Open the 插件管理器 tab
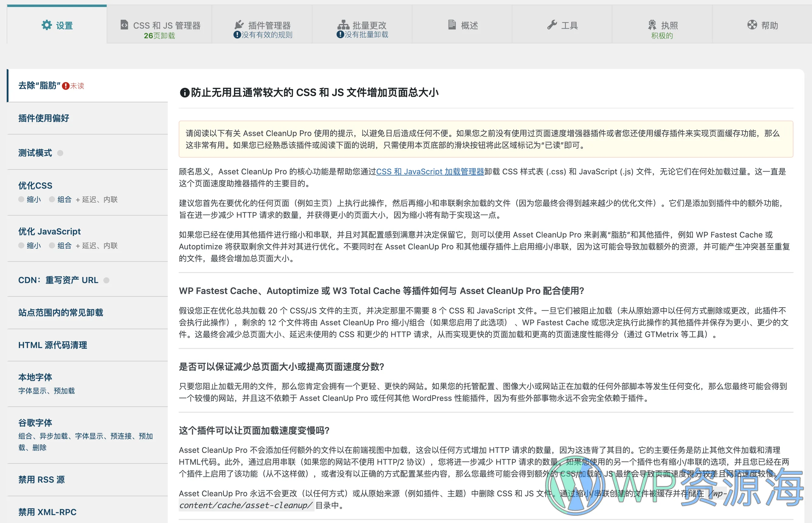This screenshot has height=523, width=812. (262, 25)
